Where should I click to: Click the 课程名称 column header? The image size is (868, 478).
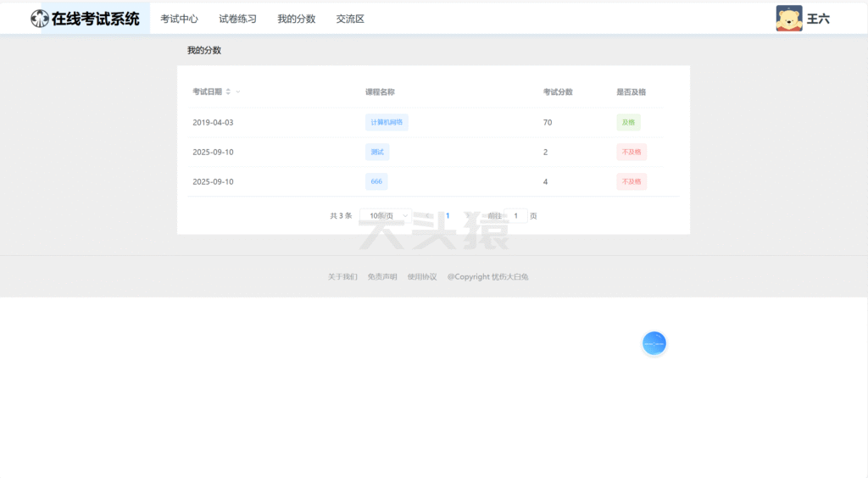pos(380,92)
